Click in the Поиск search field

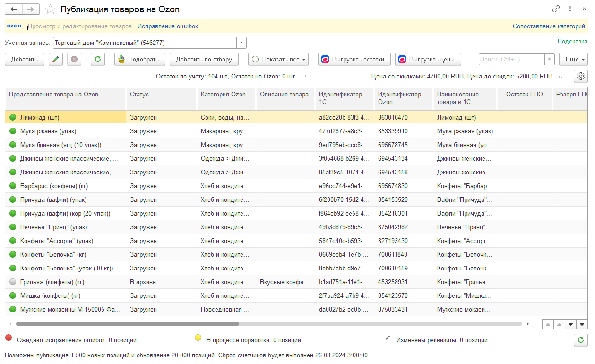[x=511, y=59]
